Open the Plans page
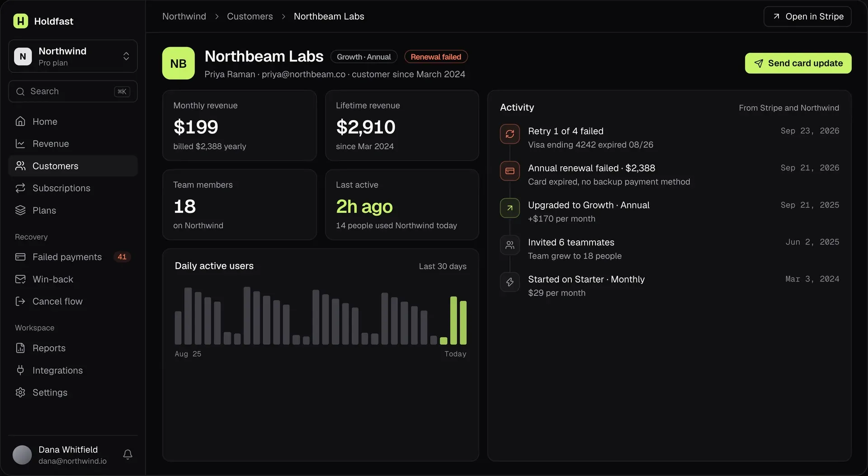This screenshot has width=868, height=476. coord(73,210)
